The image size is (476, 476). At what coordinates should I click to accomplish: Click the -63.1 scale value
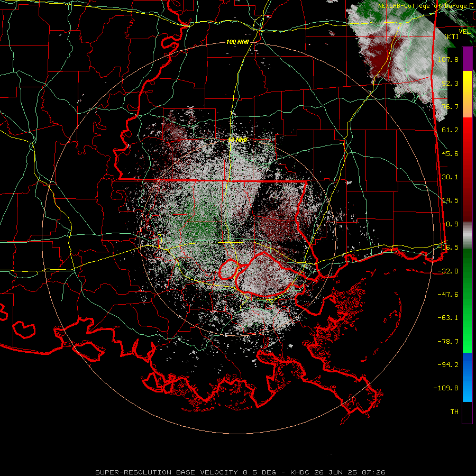pos(448,318)
